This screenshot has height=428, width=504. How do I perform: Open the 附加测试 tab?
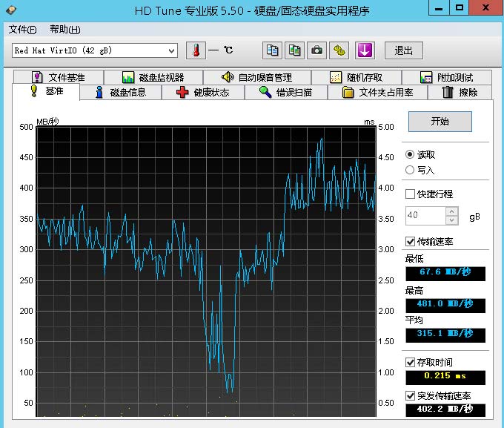coord(447,77)
